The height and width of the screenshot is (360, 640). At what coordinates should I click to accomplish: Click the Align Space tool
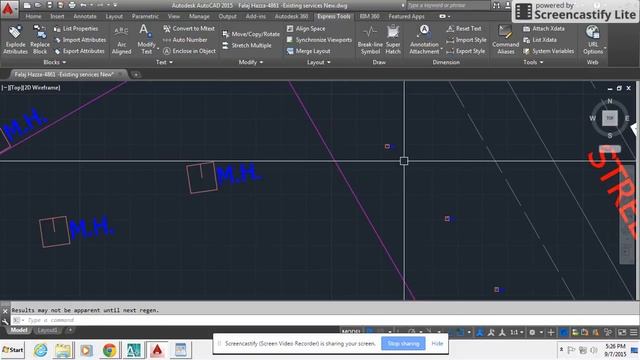[x=306, y=29]
